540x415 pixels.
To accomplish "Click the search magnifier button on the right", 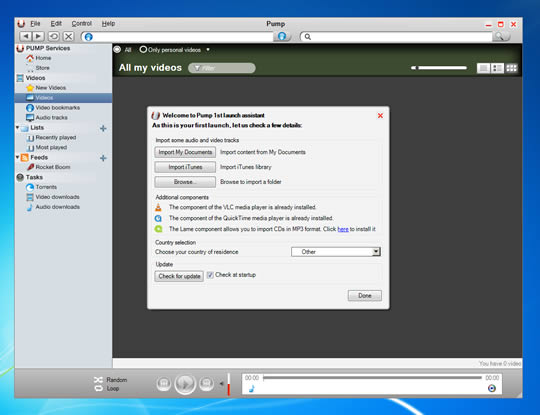I will click(500, 36).
